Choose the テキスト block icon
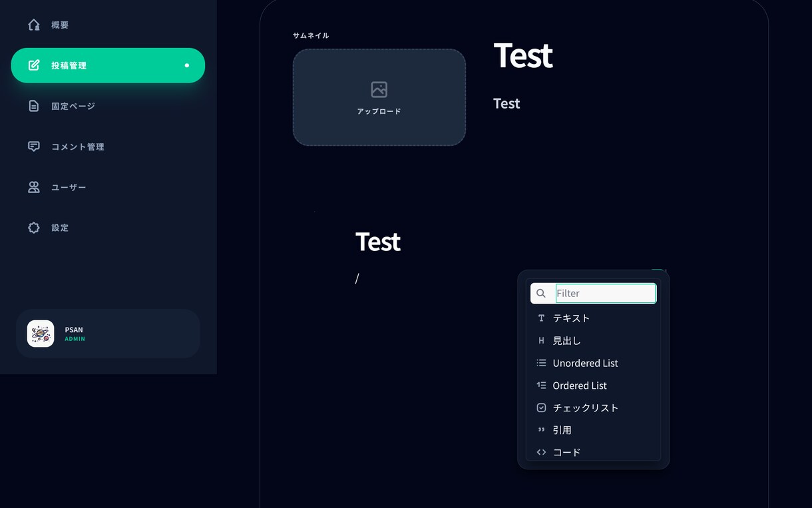The height and width of the screenshot is (508, 812). point(541,318)
